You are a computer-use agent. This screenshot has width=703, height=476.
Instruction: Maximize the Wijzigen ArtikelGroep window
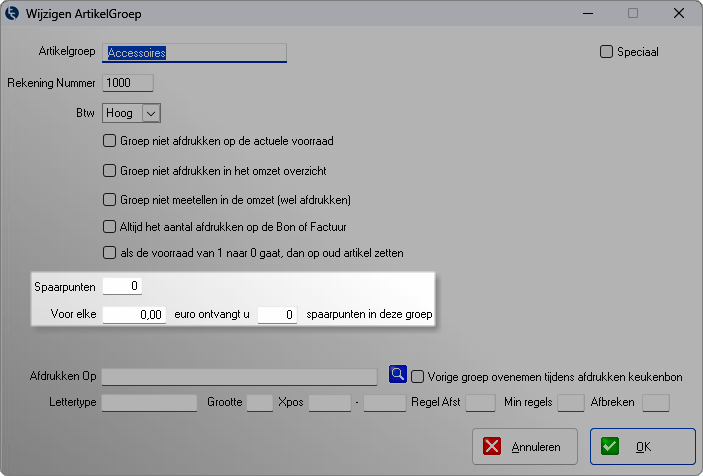pos(633,13)
